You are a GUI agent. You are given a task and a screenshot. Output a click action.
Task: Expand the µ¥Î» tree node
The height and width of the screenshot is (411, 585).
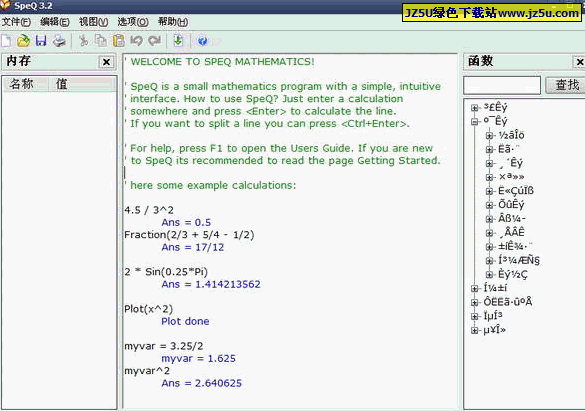pos(475,330)
